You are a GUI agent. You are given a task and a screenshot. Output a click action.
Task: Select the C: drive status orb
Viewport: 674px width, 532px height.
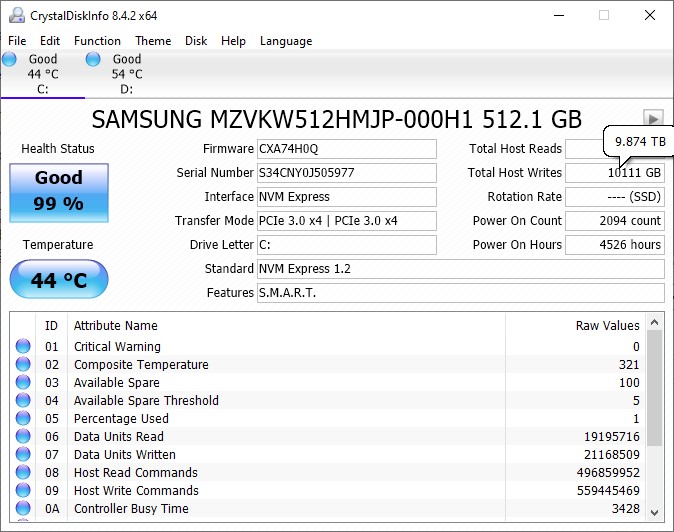pyautogui.click(x=9, y=59)
